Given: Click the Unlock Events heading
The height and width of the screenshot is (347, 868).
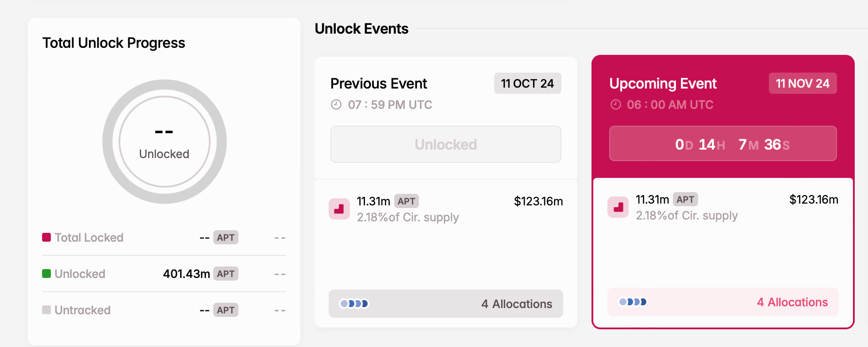Looking at the screenshot, I should tap(361, 29).
